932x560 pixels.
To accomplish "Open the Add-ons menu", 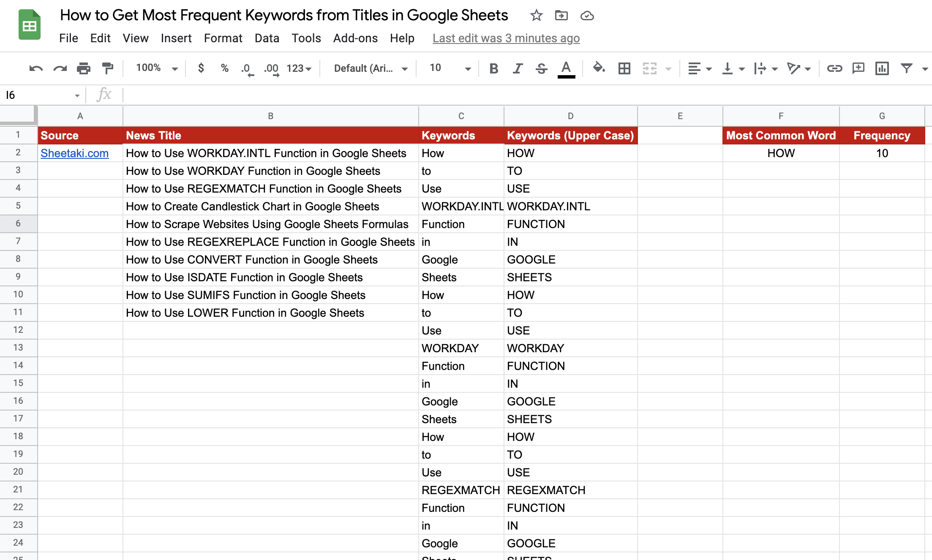I will coord(355,38).
